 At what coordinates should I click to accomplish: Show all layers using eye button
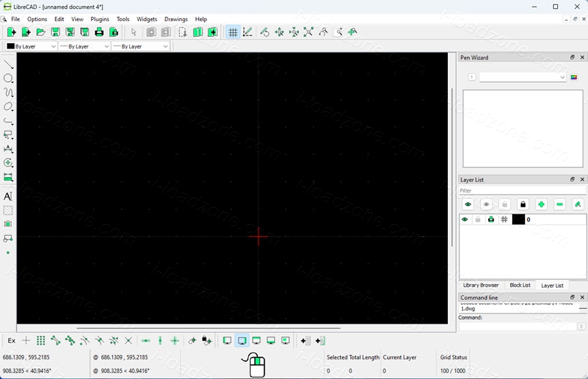[468, 204]
